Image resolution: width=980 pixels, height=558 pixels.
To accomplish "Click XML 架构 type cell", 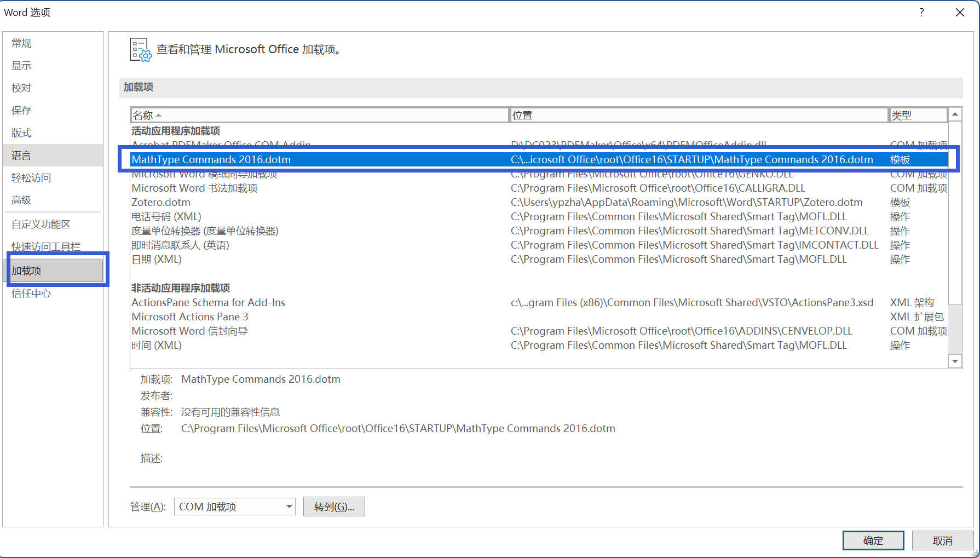I will 912,302.
